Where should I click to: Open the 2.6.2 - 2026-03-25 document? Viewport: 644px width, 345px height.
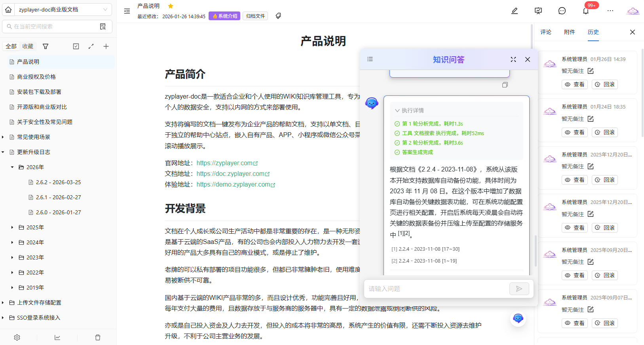[58, 182]
